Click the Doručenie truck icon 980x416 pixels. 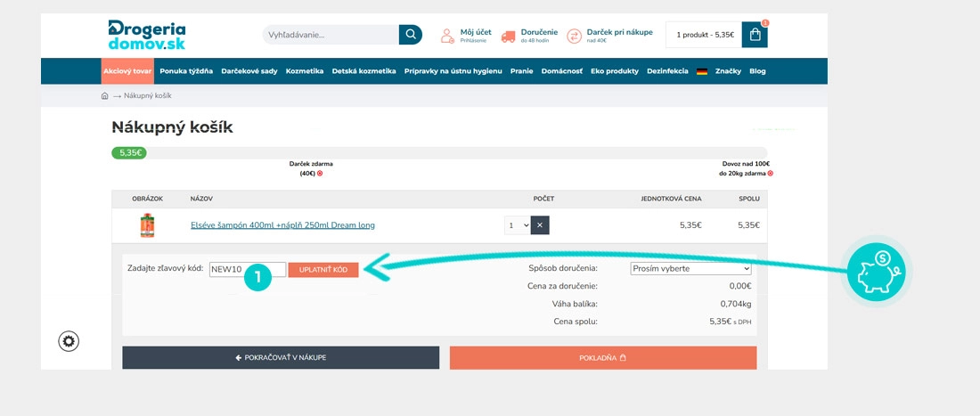point(508,37)
